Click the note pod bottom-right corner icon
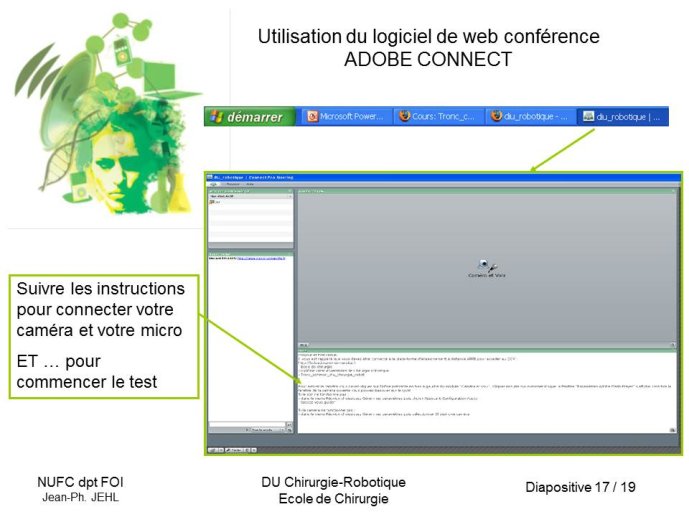This screenshot has width=689, height=517. 672,430
